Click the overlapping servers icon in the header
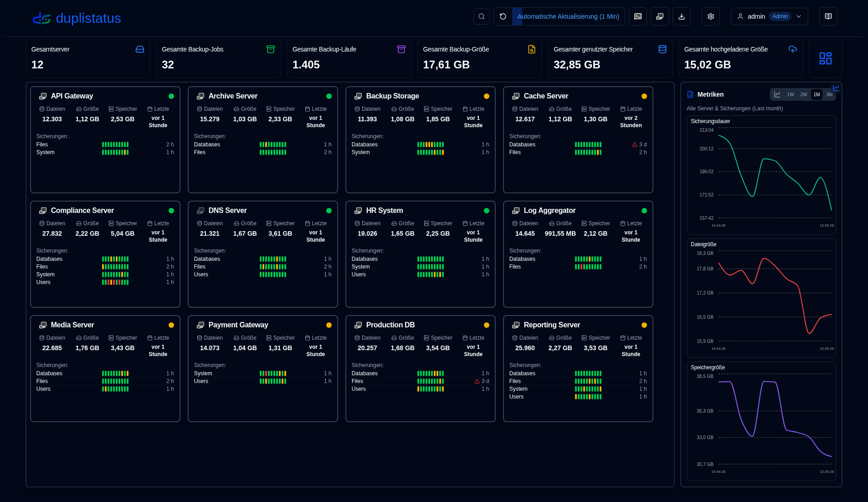The width and height of the screenshot is (868, 502). 660,16
